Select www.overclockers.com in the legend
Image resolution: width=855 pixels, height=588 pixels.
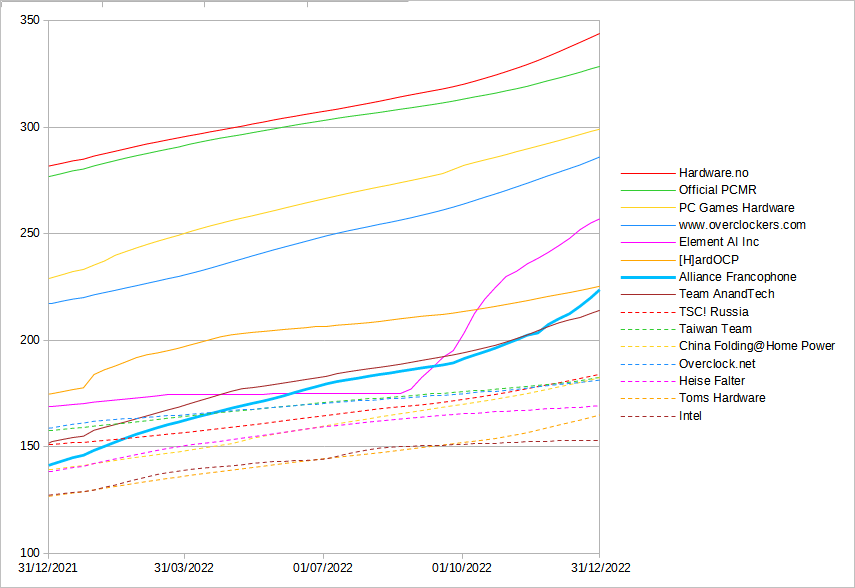point(742,225)
